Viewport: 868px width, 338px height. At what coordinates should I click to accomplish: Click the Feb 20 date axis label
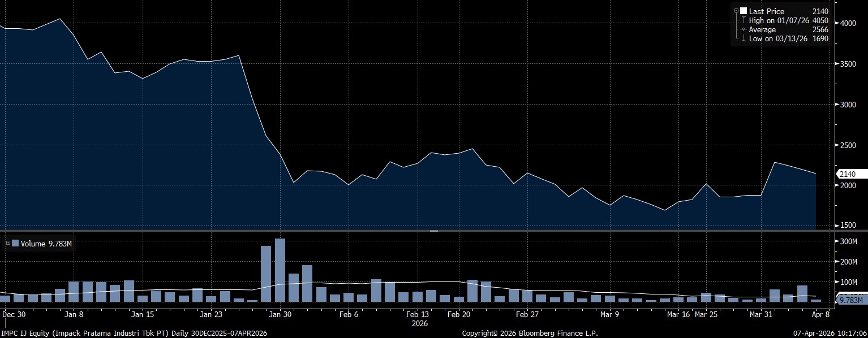tap(458, 314)
